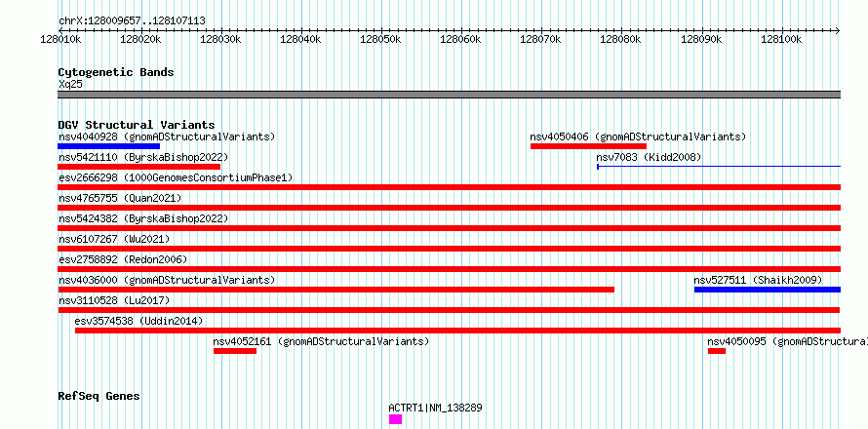Open the nsv7083 (Kidd2008) label

(x=649, y=157)
